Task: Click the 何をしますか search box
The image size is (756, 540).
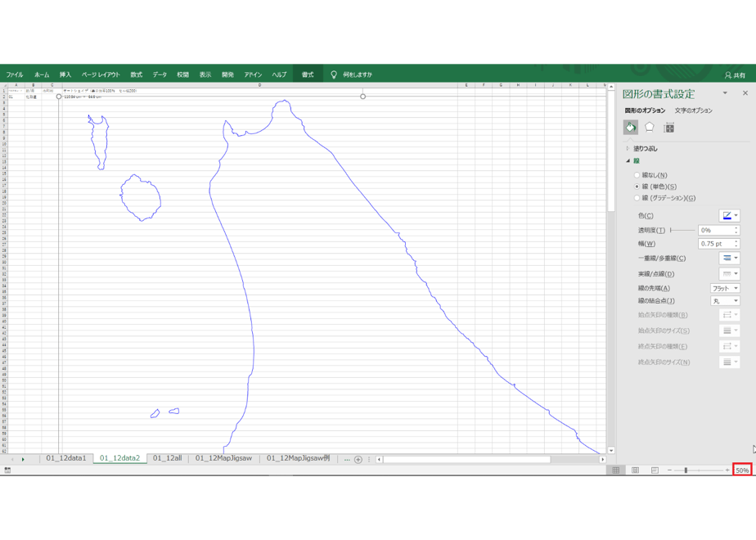Action: coord(358,74)
